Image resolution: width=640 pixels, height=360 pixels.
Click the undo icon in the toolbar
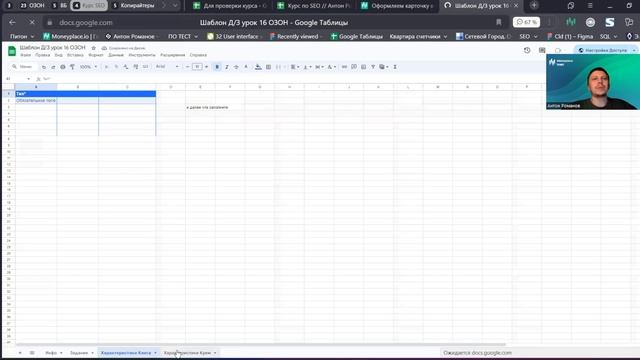(44, 67)
